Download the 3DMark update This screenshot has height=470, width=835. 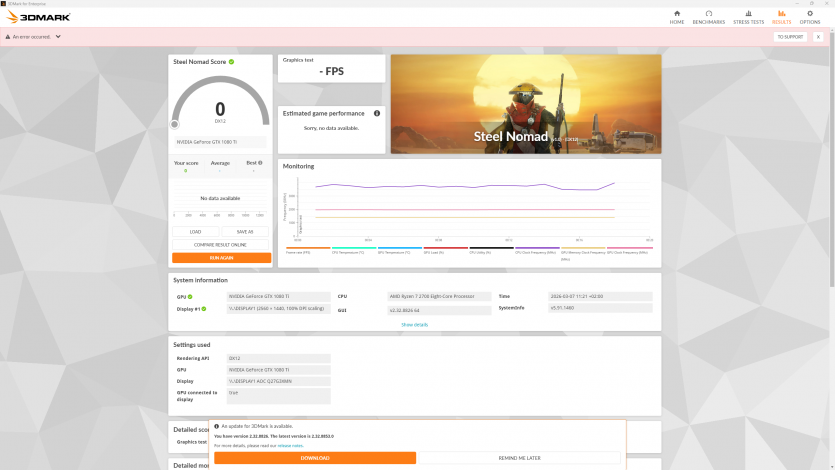(315, 458)
